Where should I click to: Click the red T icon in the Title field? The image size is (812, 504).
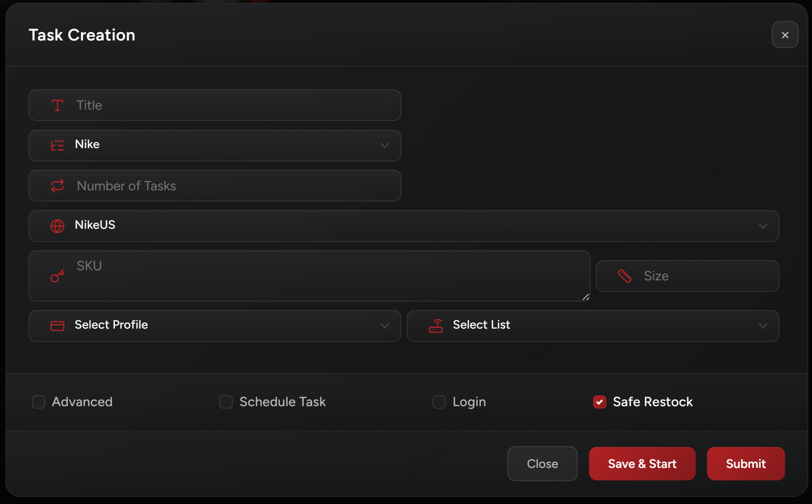click(57, 105)
